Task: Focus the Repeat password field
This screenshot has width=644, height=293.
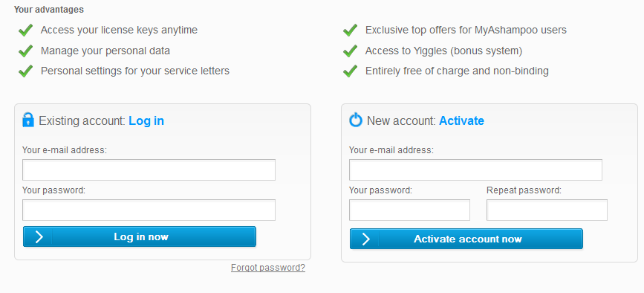Action: click(x=547, y=210)
